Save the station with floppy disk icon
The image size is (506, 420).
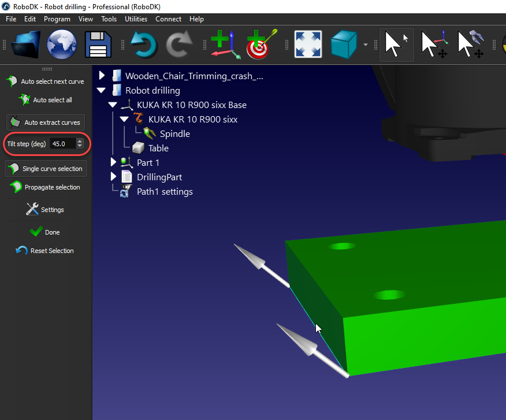pos(98,44)
